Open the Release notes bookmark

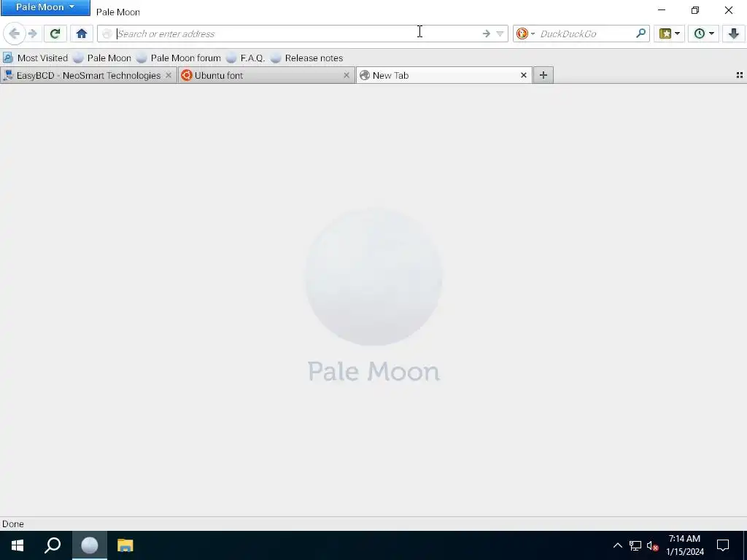(307, 58)
